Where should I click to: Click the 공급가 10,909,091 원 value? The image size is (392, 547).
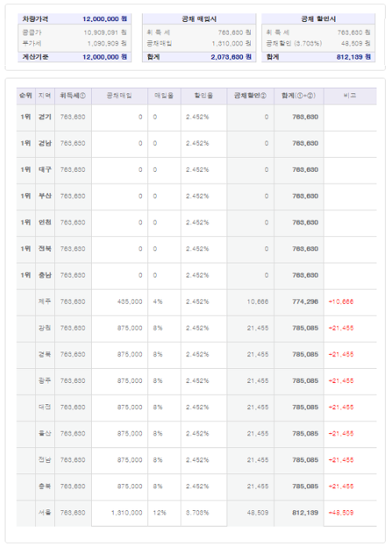click(105, 32)
